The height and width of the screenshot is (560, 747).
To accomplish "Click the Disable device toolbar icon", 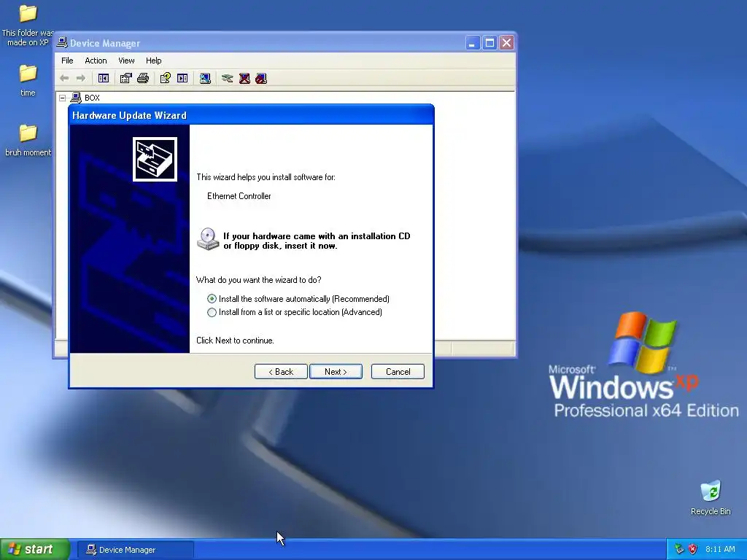I will point(261,78).
